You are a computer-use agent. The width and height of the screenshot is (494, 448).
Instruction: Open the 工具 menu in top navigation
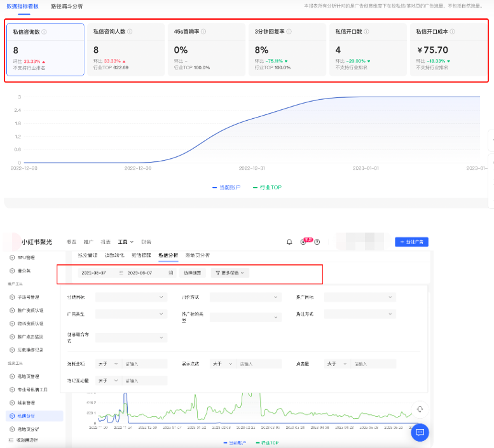[125, 242]
